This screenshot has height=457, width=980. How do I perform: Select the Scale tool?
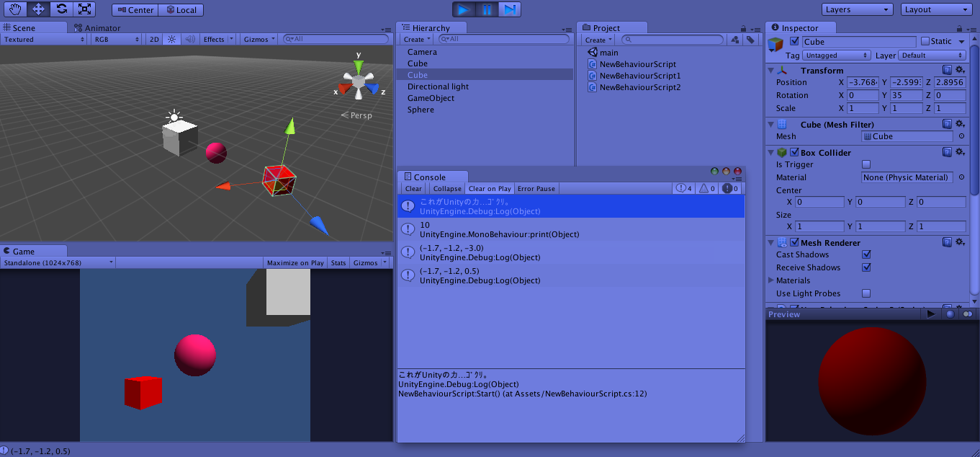click(x=84, y=9)
